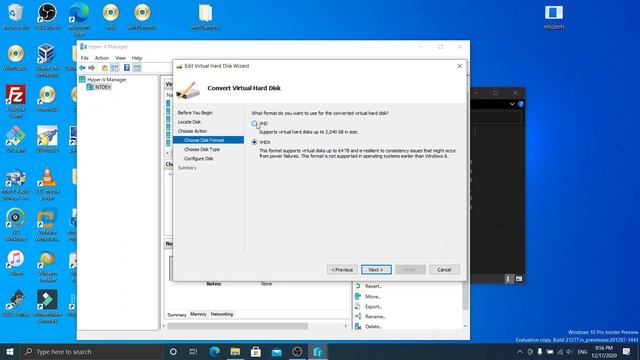
Task: Select Choose Disk Format step in sidebar
Action: (209, 140)
